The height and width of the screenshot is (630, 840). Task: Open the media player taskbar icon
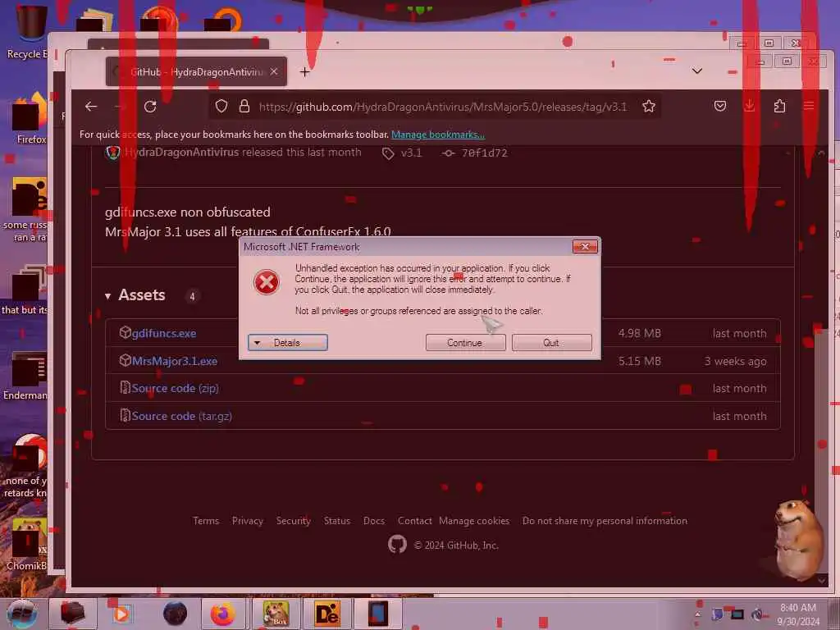(121, 614)
